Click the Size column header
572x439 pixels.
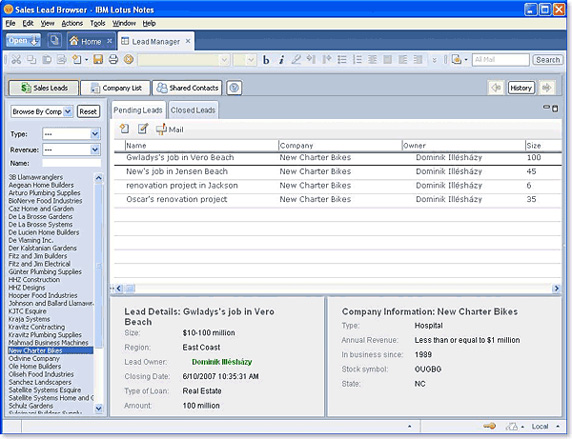tap(543, 146)
